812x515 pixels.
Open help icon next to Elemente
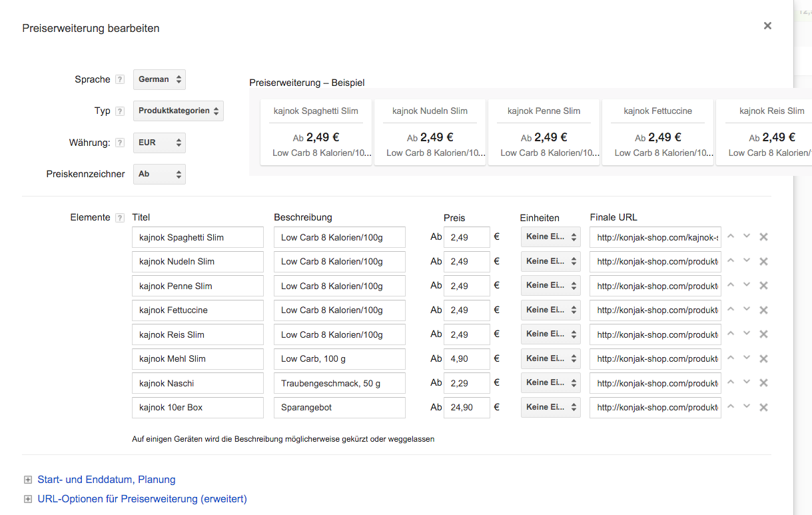coord(120,218)
